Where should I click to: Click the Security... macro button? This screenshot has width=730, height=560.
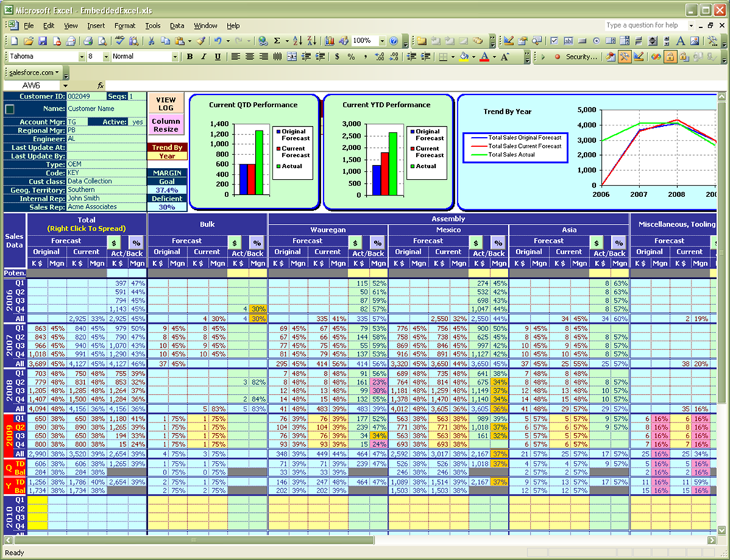coord(581,57)
